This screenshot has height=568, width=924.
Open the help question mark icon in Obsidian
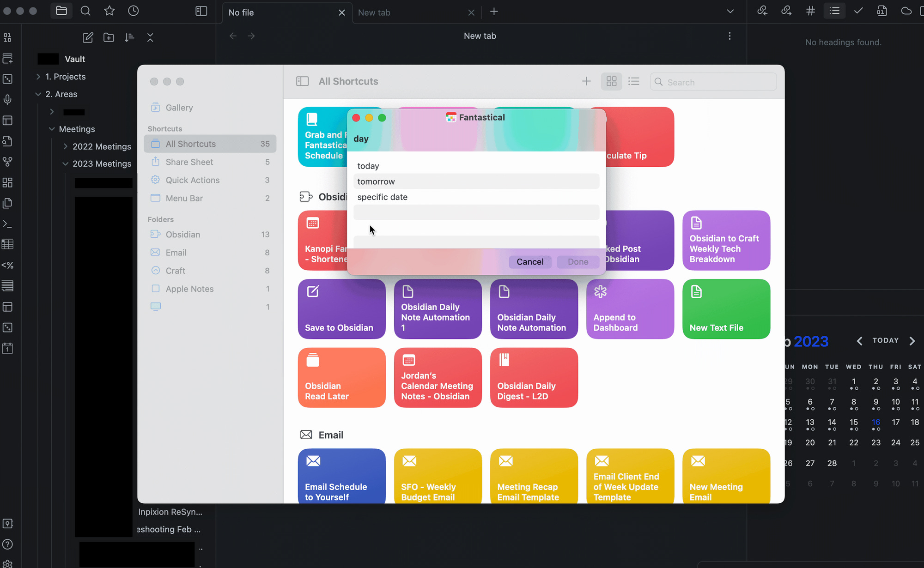[x=7, y=544]
